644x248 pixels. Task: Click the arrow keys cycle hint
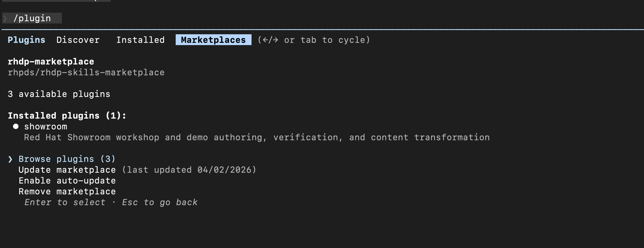click(x=314, y=40)
